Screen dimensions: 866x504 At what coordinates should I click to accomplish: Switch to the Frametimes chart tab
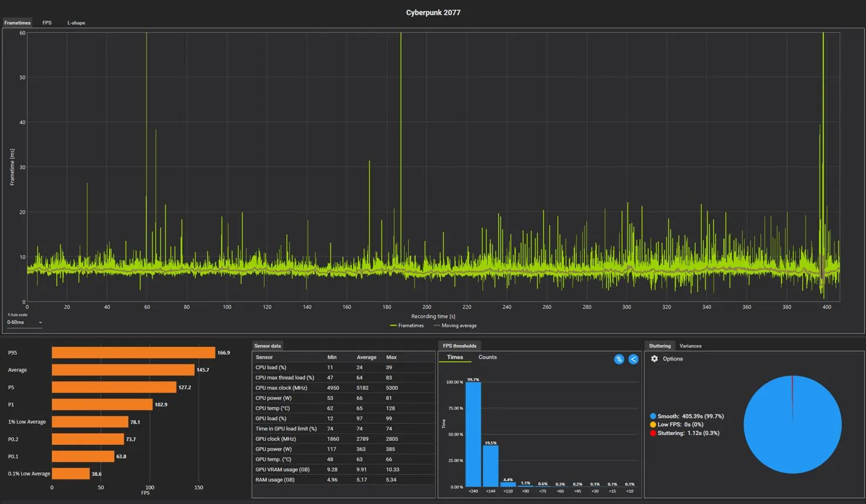(18, 23)
